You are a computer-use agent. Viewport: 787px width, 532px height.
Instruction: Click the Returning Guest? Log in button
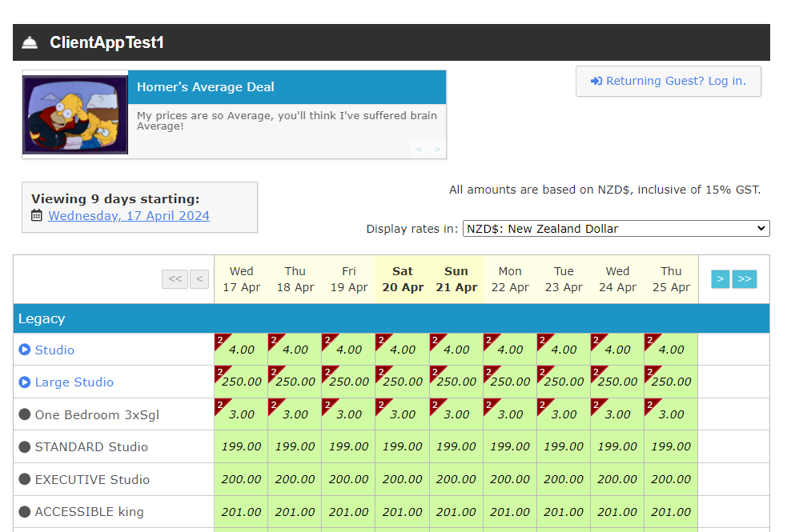(x=668, y=82)
